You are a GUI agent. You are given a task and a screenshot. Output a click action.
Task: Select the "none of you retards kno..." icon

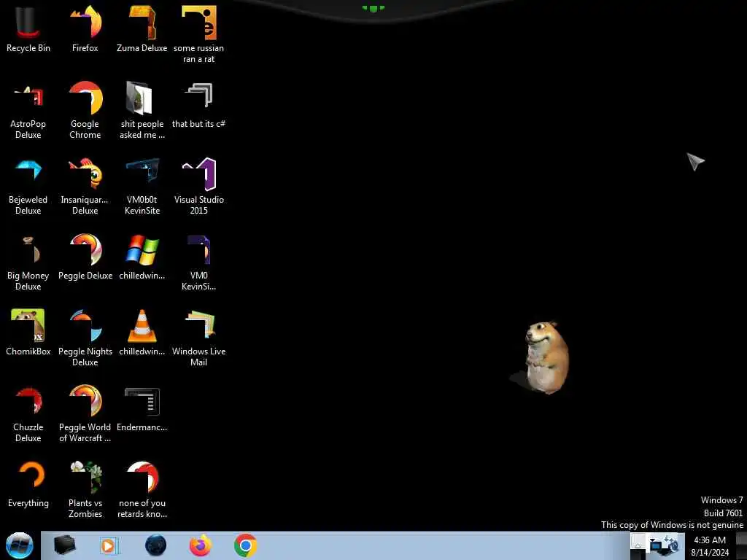click(x=142, y=489)
